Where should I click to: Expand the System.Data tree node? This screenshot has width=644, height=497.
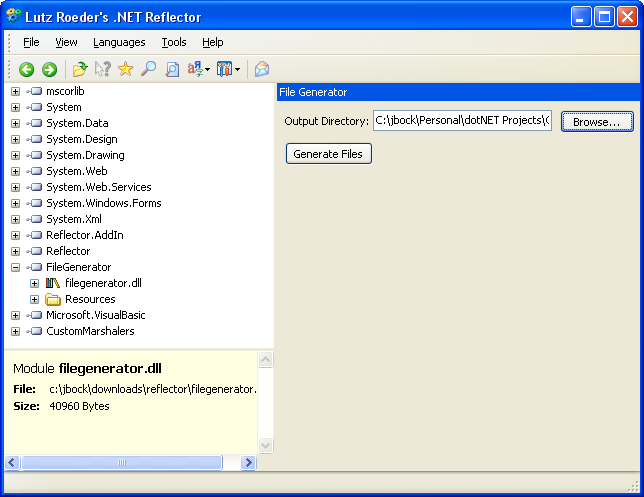[x=16, y=123]
